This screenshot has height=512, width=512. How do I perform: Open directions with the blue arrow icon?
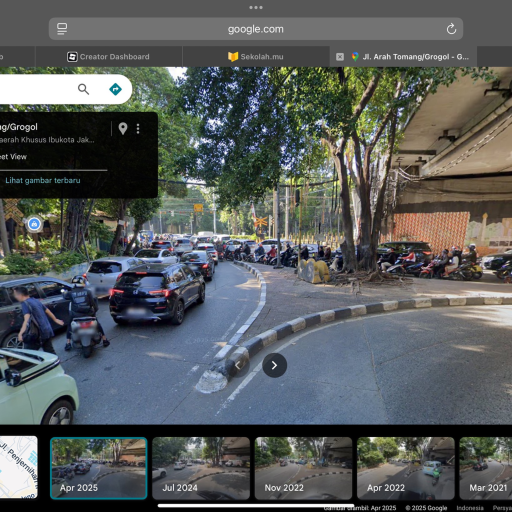[115, 89]
